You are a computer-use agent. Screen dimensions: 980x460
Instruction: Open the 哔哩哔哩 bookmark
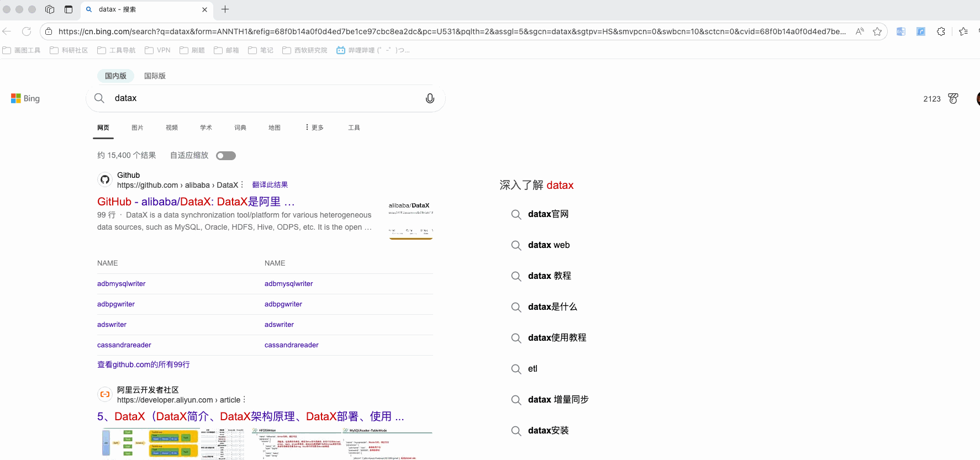373,50
